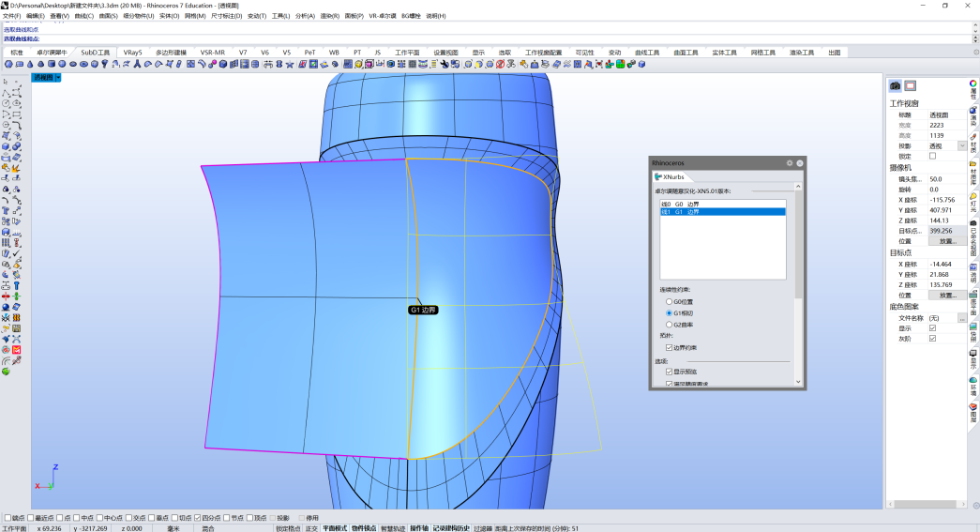980x532 pixels.
Task: Open the 环境 side panel tab
Action: tap(973, 387)
